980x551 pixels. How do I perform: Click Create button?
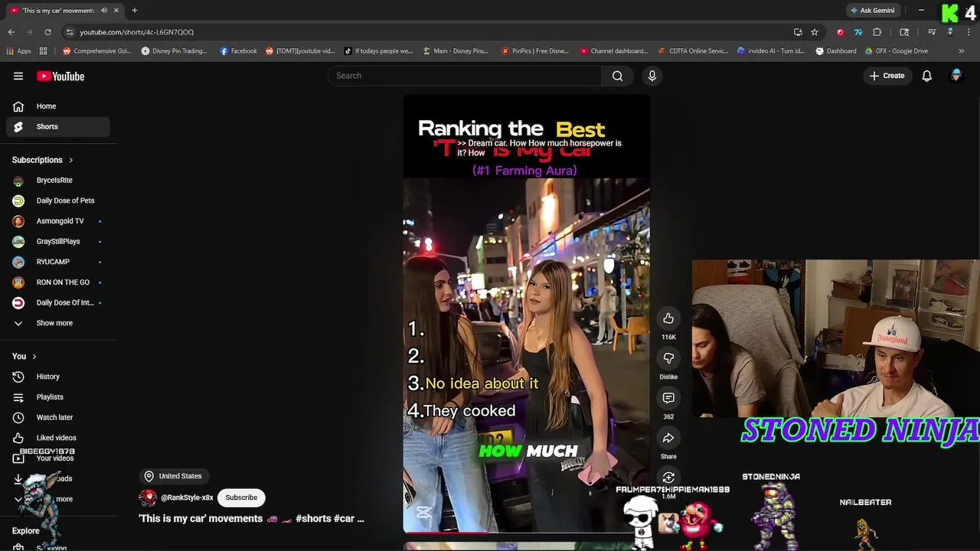pos(887,76)
